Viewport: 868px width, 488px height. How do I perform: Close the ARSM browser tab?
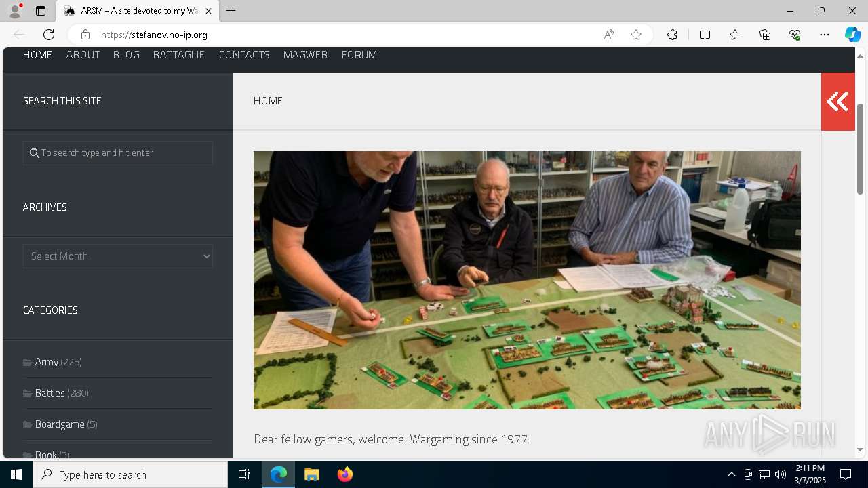click(208, 11)
